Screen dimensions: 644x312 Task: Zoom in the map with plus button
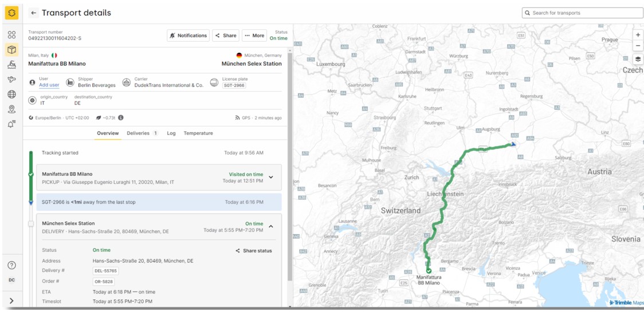point(638,35)
